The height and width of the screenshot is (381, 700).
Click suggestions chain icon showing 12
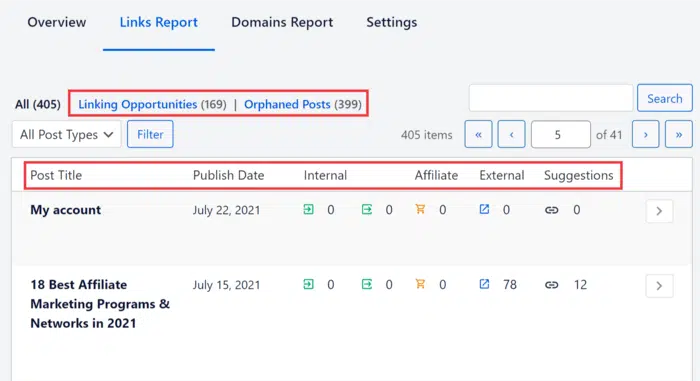(551, 285)
